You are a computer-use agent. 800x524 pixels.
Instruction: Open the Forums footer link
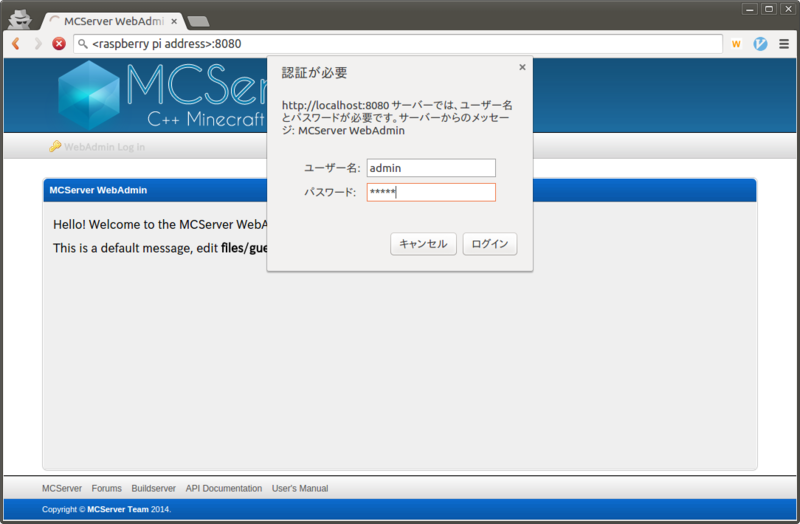click(x=107, y=488)
